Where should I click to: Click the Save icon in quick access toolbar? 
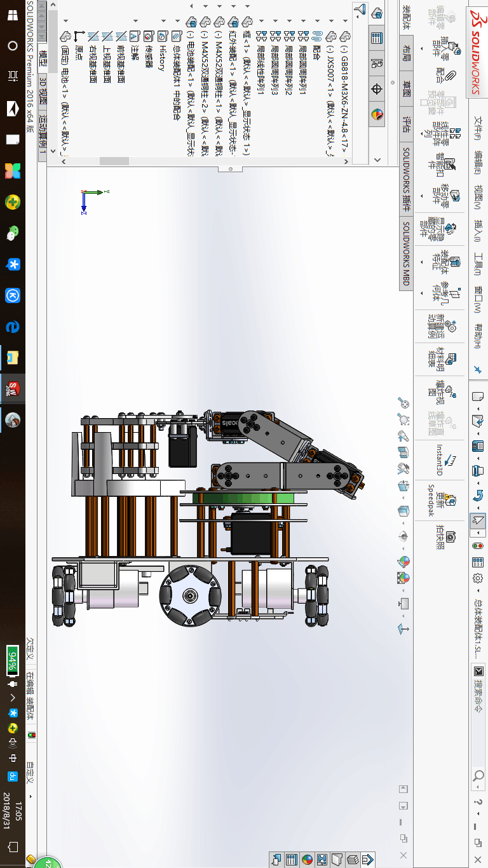pos(478,445)
